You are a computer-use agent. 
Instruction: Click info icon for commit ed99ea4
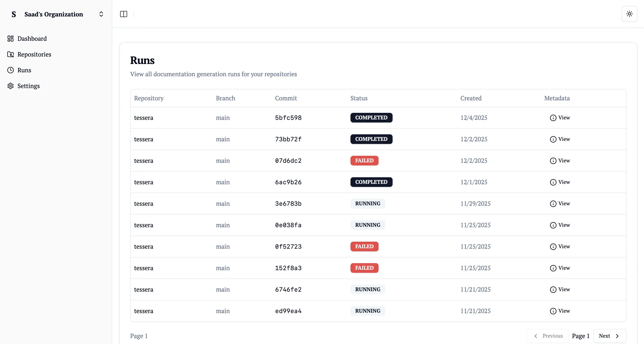coord(553,311)
